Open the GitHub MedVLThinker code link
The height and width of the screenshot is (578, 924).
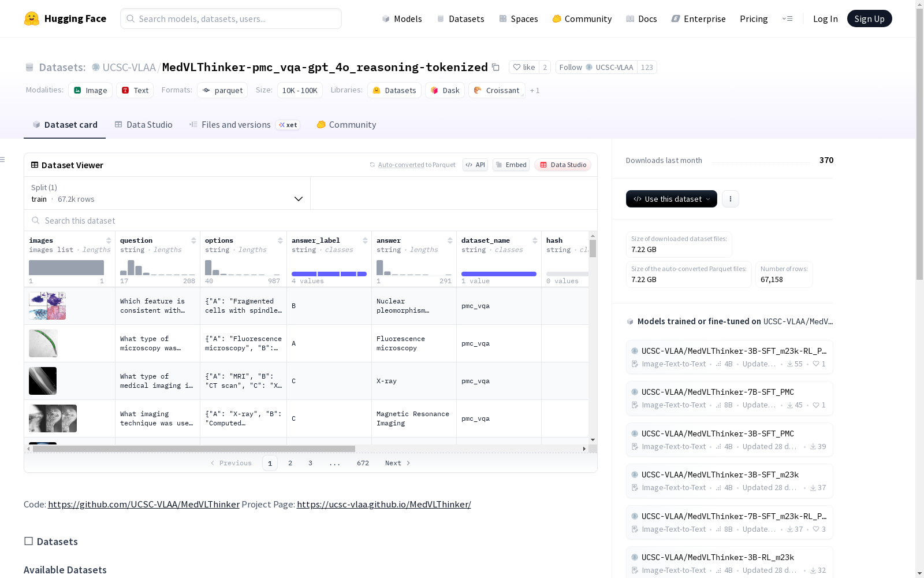pos(144,504)
